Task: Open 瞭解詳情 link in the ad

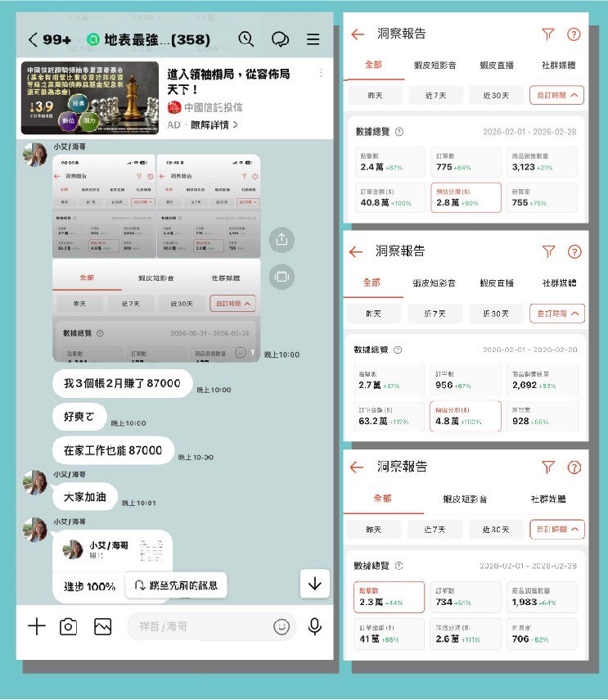Action: 214,125
